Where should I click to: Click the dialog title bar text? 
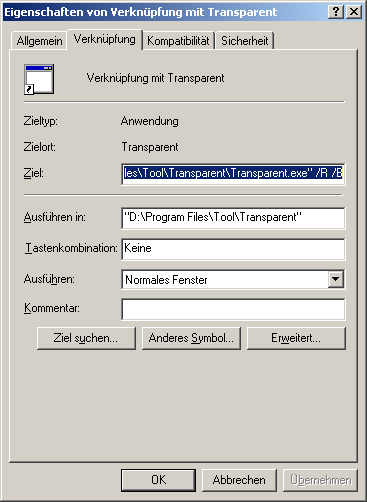pos(140,12)
